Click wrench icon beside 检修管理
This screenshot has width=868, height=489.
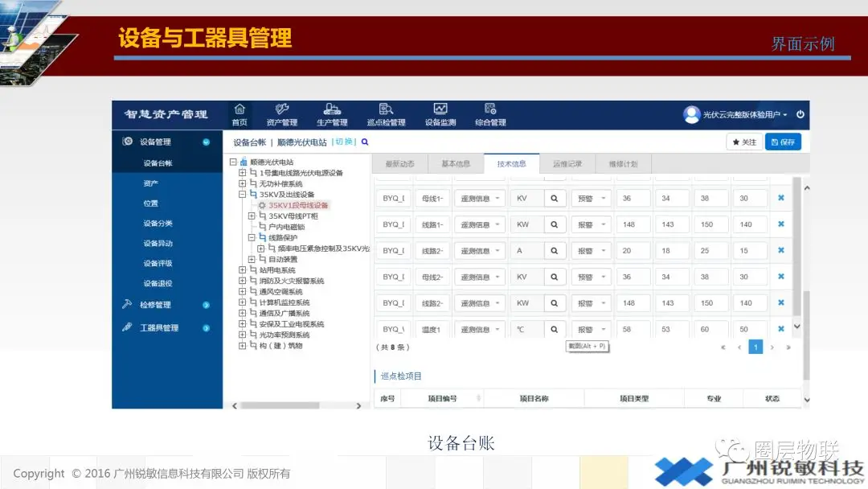[127, 304]
